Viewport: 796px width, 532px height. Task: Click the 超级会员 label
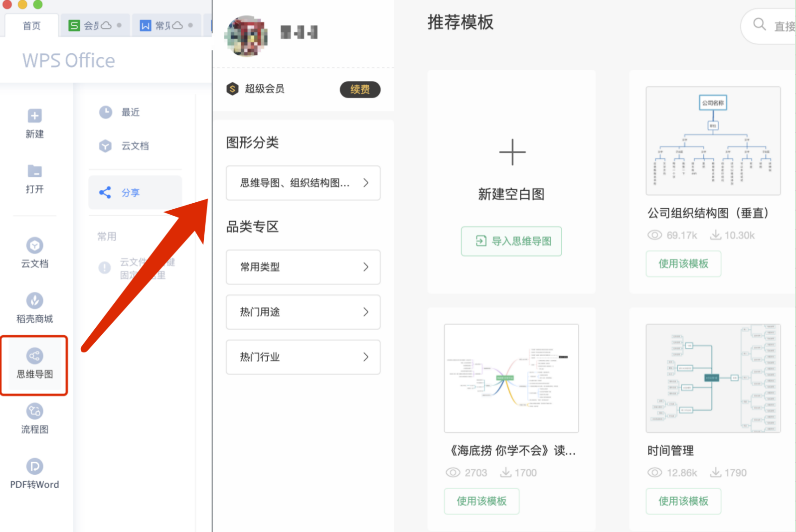[265, 89]
